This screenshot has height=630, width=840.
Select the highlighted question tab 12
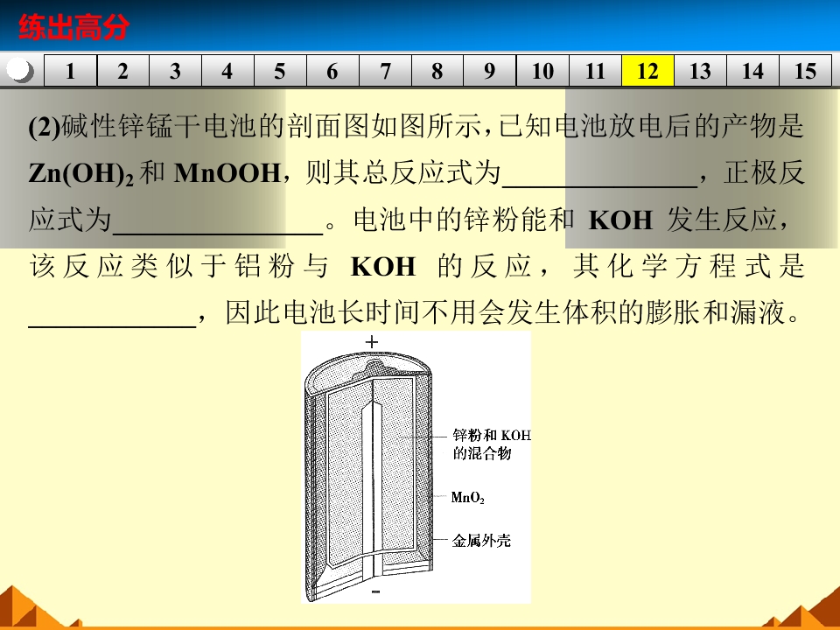[646, 72]
